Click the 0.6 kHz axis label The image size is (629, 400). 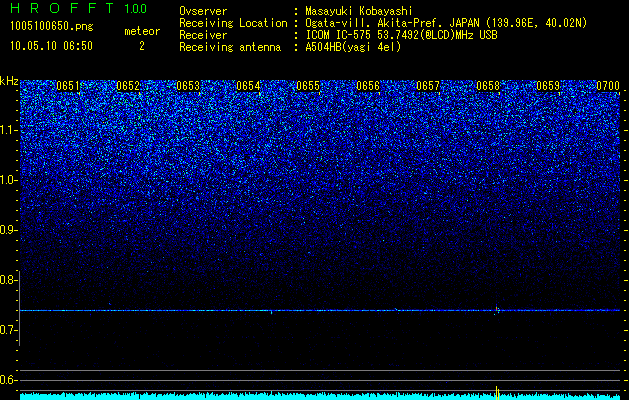pos(8,380)
